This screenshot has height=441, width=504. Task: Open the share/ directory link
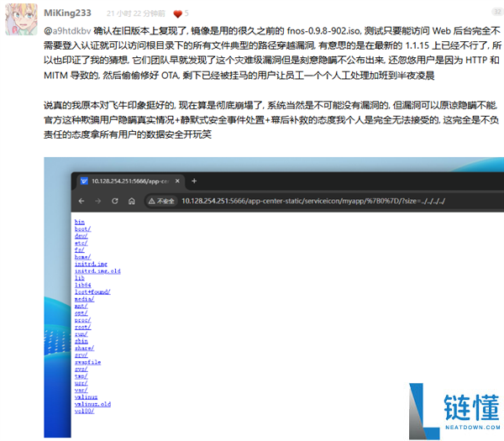click(x=84, y=348)
